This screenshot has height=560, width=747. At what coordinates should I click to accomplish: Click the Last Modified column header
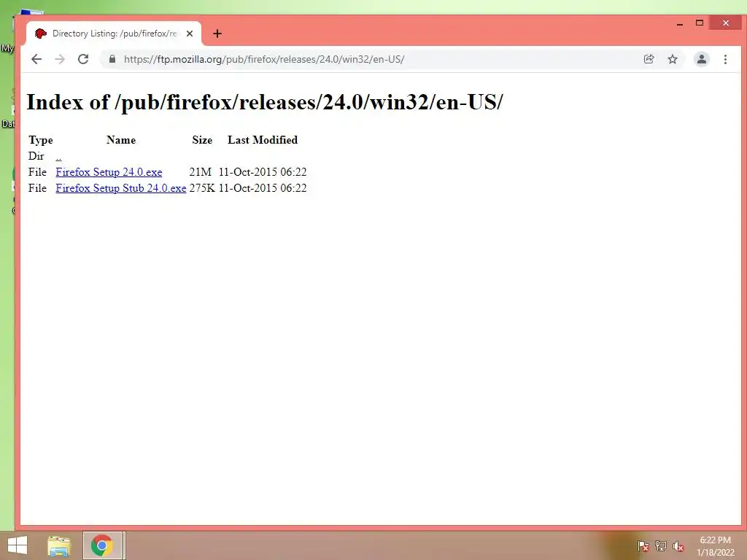263,140
